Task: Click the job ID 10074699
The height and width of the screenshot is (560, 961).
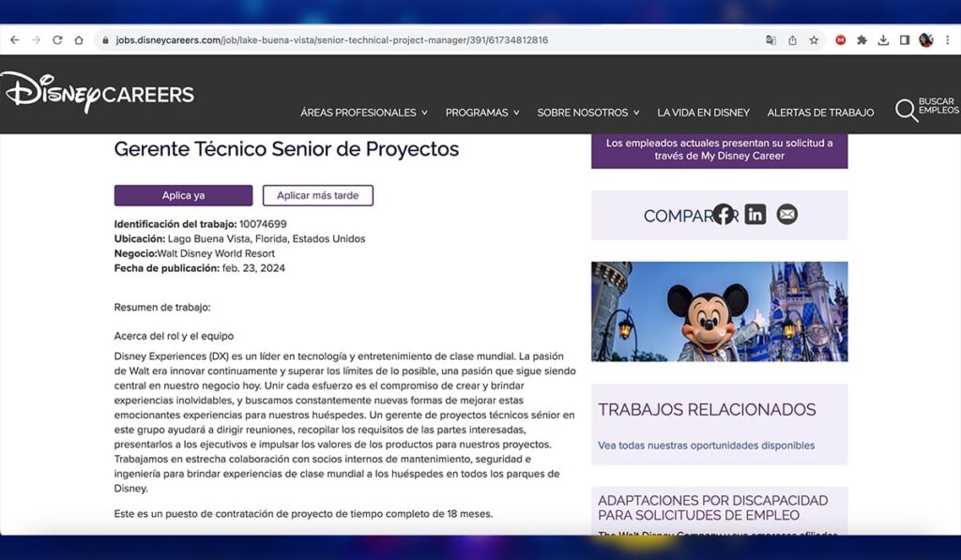Action: tap(263, 224)
